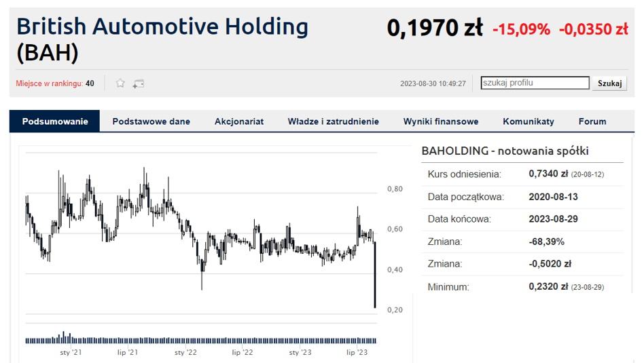Open the Akcjonariat tab
The width and height of the screenshot is (644, 363).
239,121
